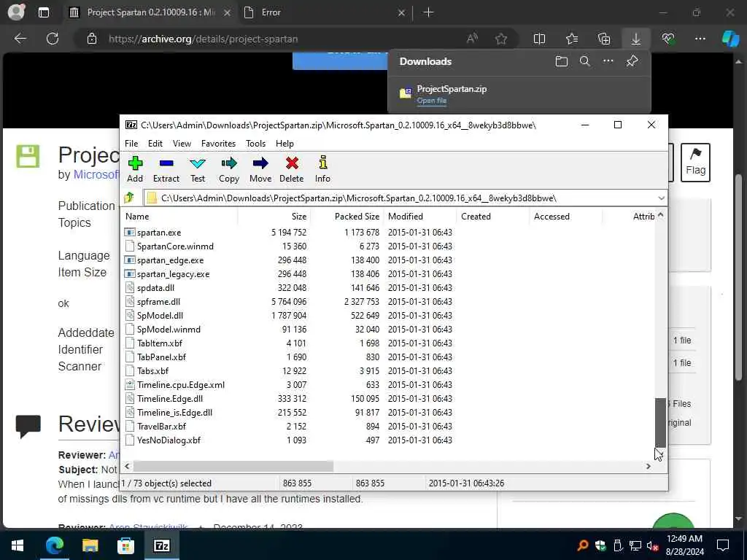Sort file list by Name column
The image size is (747, 560).
(x=179, y=216)
